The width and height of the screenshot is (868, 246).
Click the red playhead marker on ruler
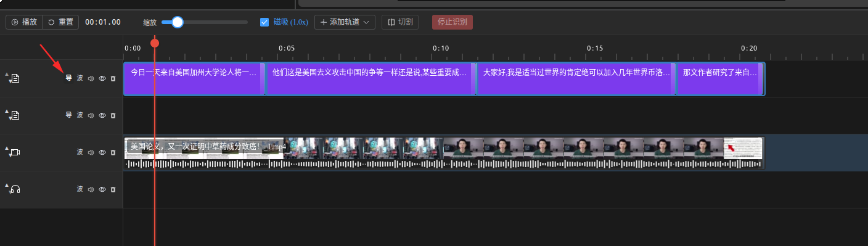(155, 43)
